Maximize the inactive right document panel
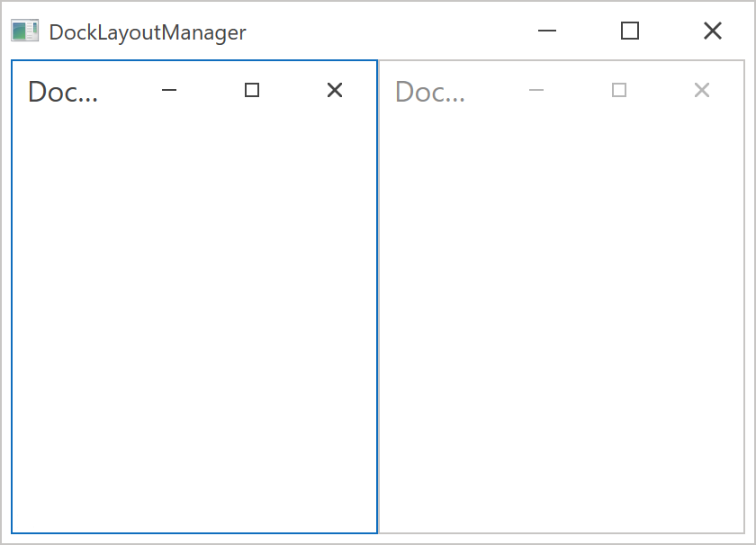This screenshot has width=756, height=545. pyautogui.click(x=619, y=90)
